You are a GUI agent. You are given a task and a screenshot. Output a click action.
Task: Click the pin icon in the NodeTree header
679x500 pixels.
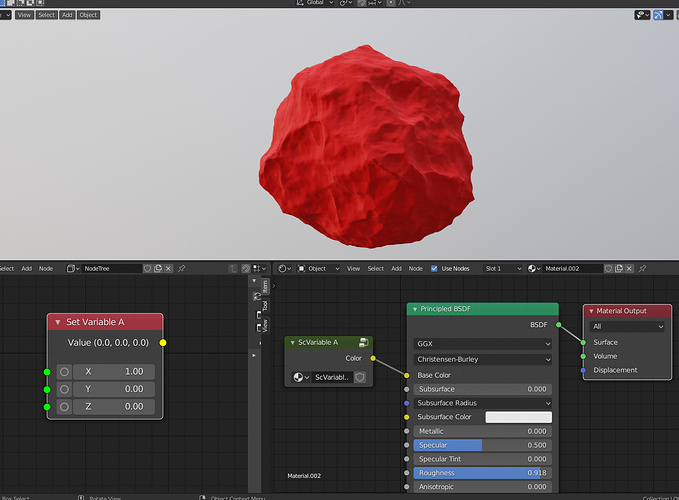tap(182, 268)
